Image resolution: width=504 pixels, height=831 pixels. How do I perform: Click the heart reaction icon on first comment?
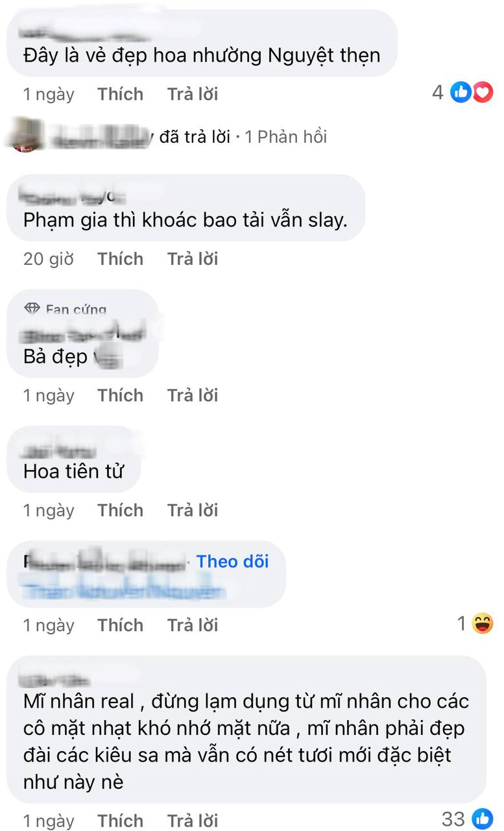point(482,93)
